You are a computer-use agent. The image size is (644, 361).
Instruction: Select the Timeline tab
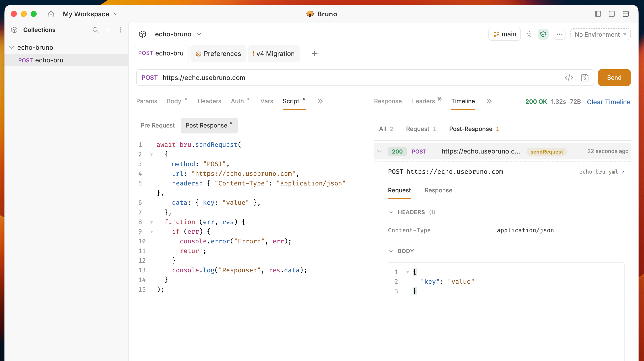(x=463, y=101)
